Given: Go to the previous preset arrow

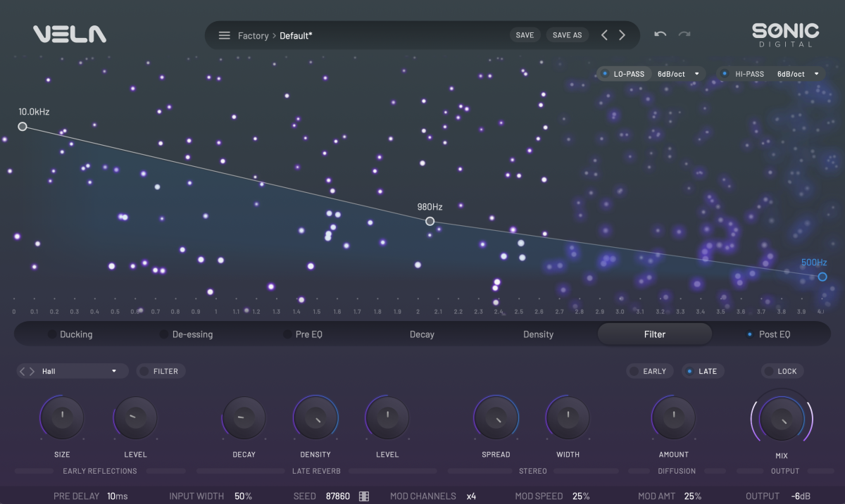Looking at the screenshot, I should 604,35.
